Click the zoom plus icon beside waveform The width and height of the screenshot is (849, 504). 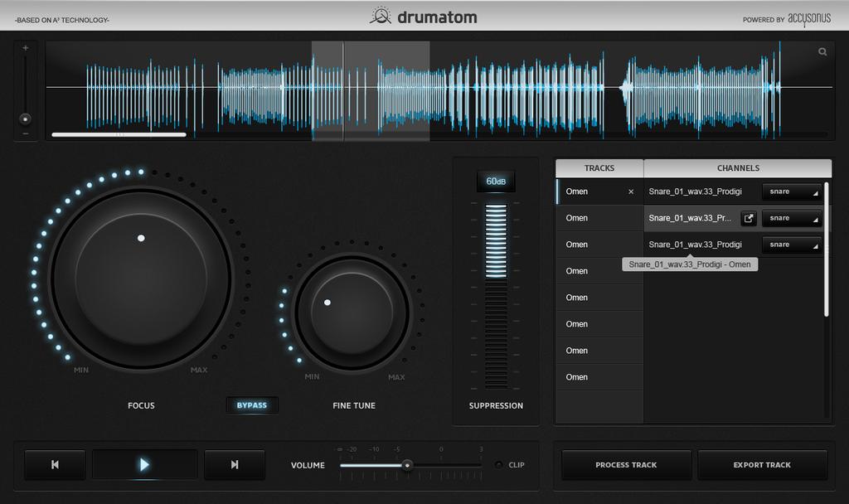pos(25,47)
